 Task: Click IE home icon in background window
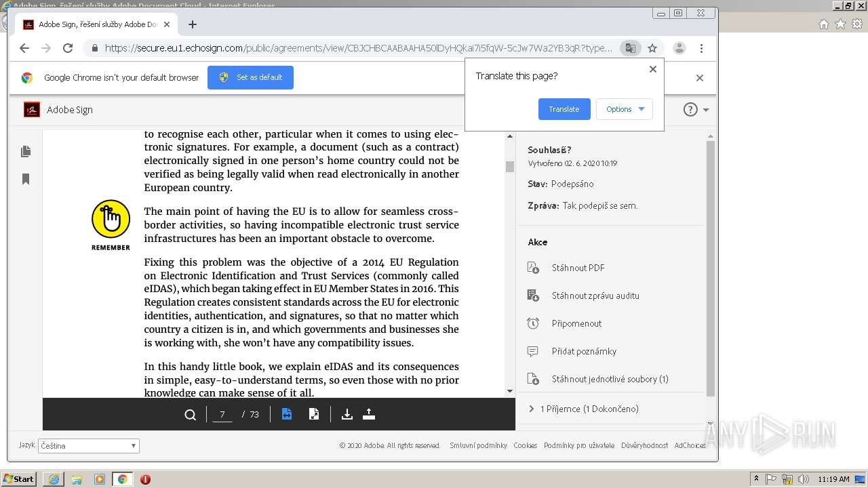pyautogui.click(x=823, y=24)
